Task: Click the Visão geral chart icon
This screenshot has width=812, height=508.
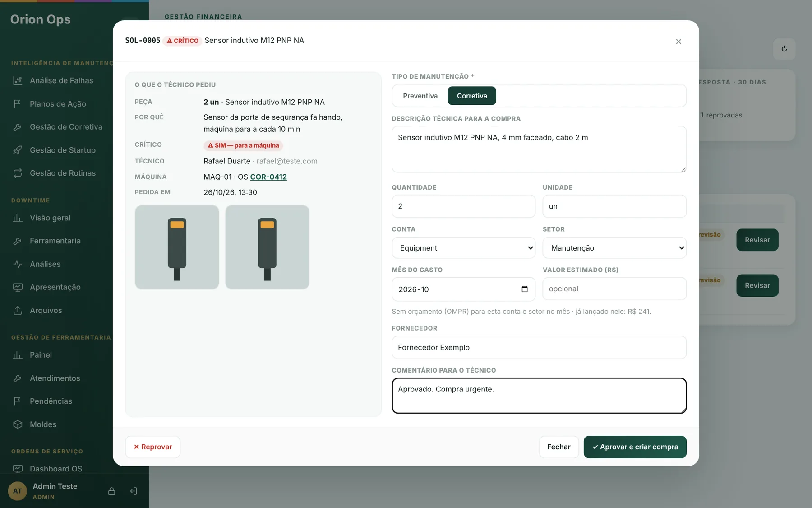Action: click(x=18, y=218)
